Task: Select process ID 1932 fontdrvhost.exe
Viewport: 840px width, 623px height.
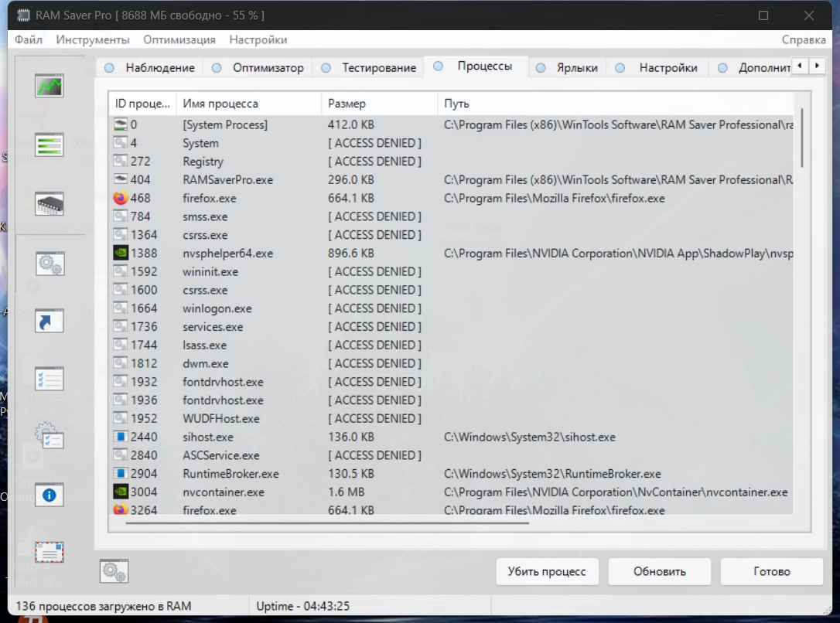Action: point(451,382)
